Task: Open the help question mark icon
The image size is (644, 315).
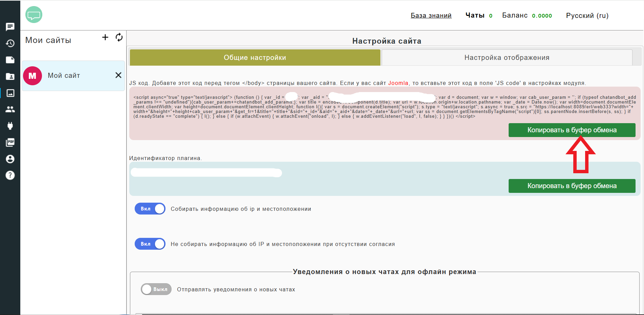Action: (x=10, y=175)
